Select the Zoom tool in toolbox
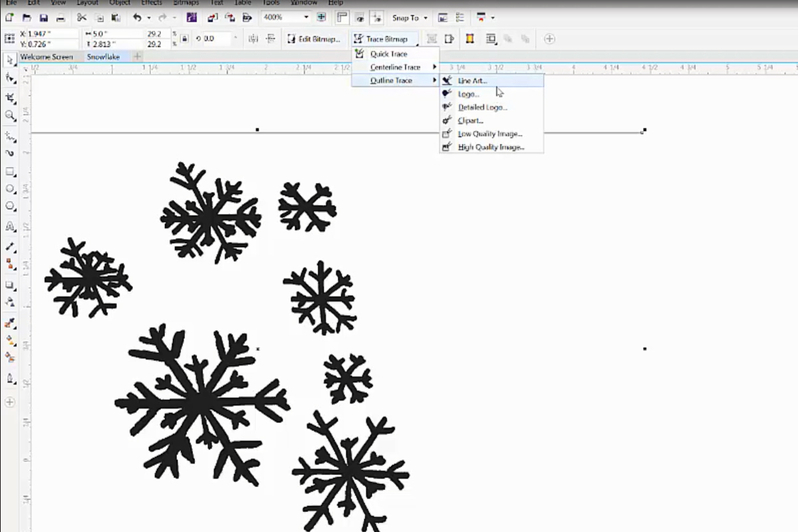This screenshot has width=798, height=532. pyautogui.click(x=10, y=116)
